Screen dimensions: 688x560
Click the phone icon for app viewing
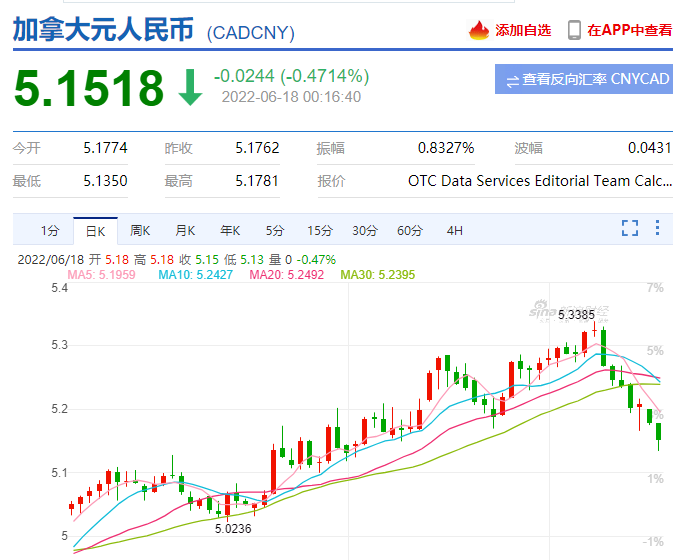574,30
